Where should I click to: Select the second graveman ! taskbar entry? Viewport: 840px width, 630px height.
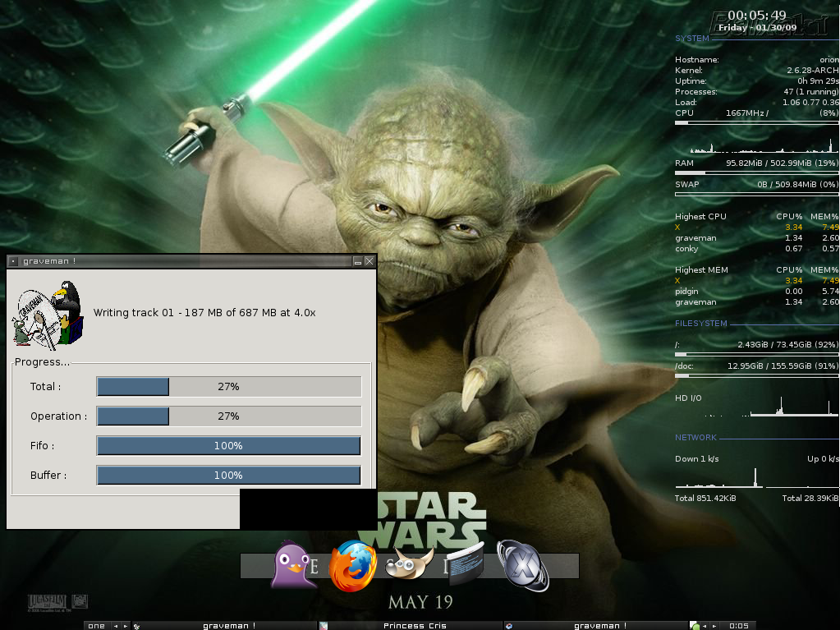[x=595, y=626]
